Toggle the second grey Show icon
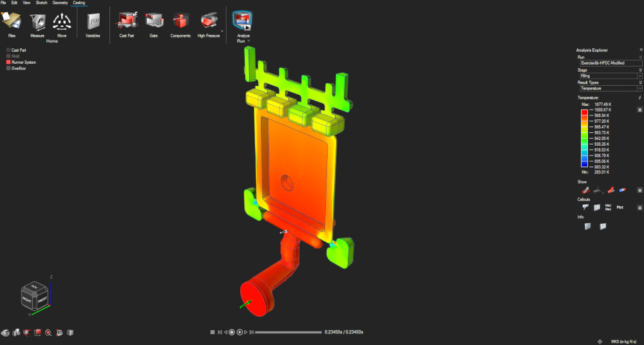The width and height of the screenshot is (644, 345). click(598, 190)
